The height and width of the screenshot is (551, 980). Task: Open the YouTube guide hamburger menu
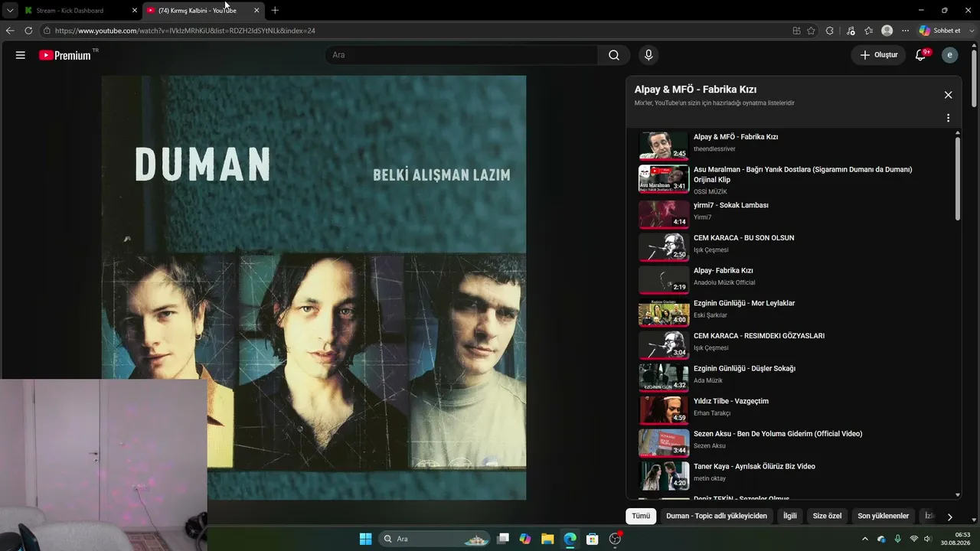coord(21,55)
